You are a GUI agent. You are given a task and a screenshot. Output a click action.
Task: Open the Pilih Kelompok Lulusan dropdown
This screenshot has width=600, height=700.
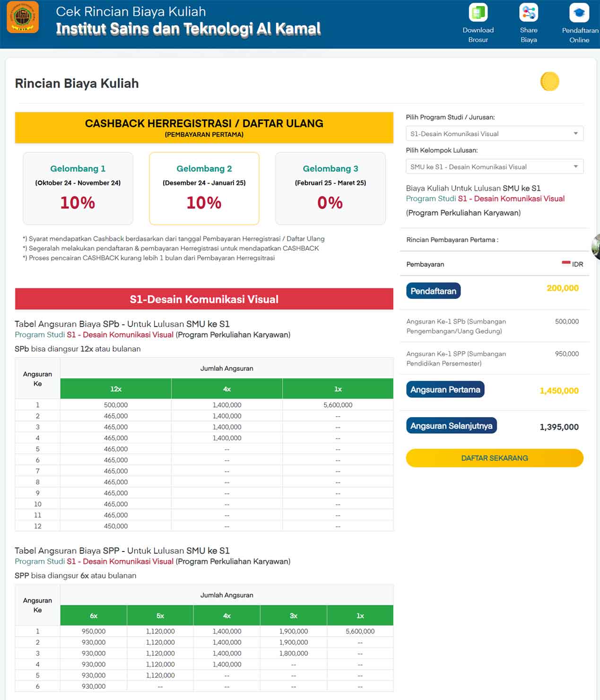(x=495, y=166)
